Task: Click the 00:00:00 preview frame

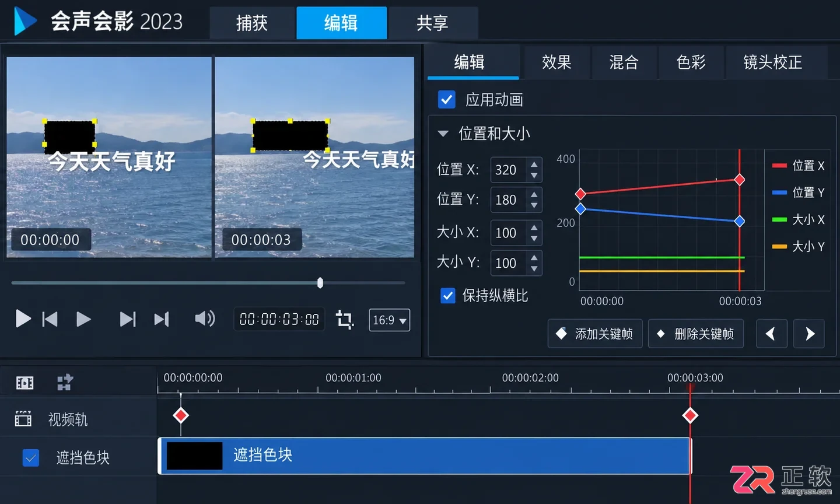Action: pyautogui.click(x=109, y=157)
